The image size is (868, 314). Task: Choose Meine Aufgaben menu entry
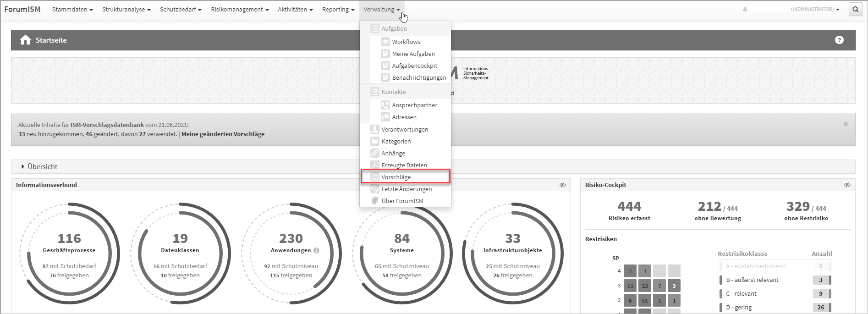(413, 54)
